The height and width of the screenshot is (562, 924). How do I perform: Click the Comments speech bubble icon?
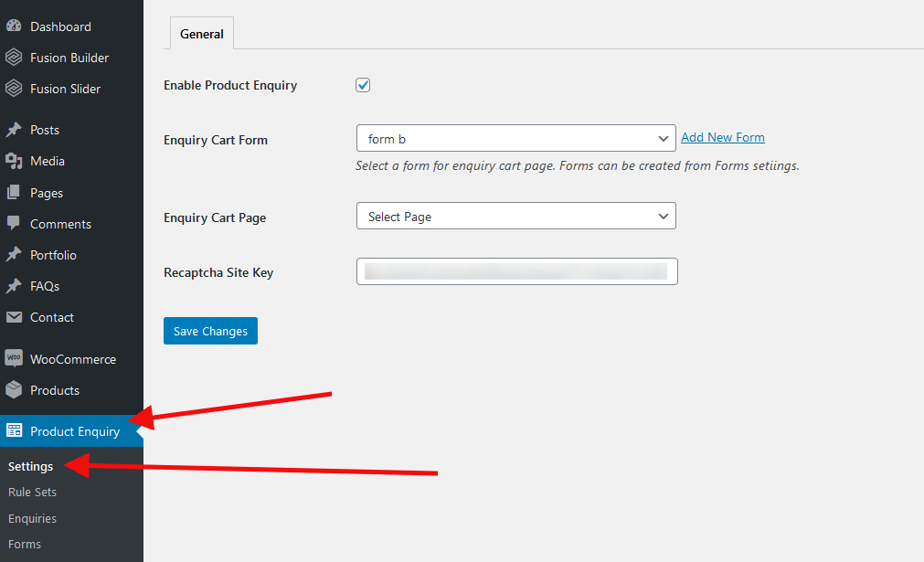tap(14, 224)
